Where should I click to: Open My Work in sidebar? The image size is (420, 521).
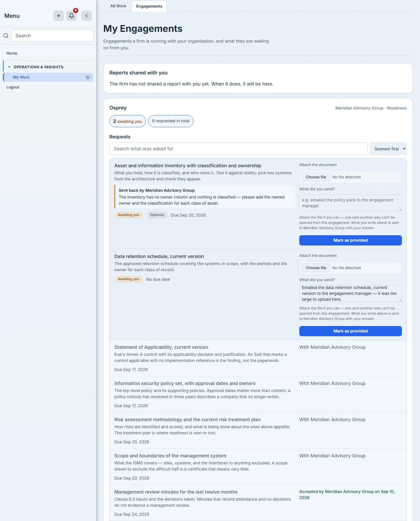pos(48,77)
